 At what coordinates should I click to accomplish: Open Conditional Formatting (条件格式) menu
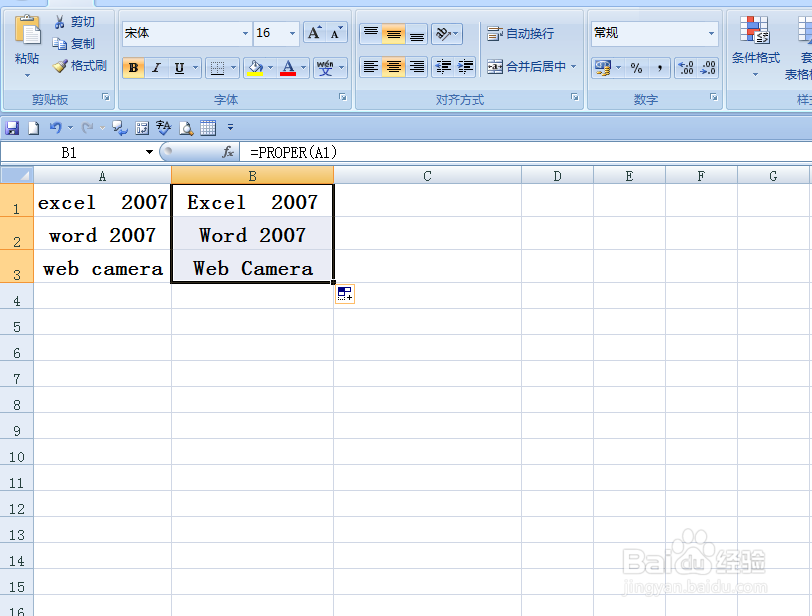[x=755, y=47]
